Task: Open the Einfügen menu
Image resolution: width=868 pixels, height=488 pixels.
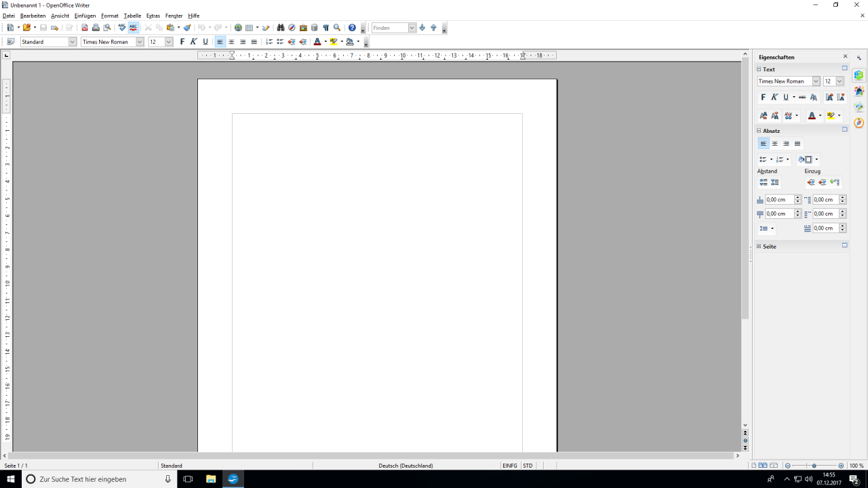Action: click(85, 16)
